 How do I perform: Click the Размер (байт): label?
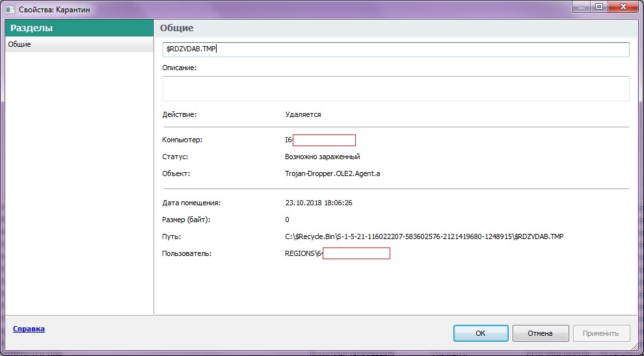(x=187, y=220)
